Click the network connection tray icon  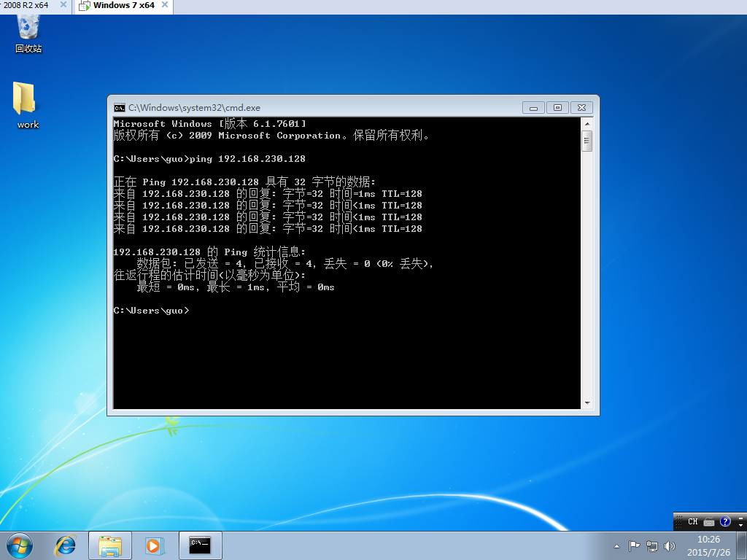click(651, 545)
